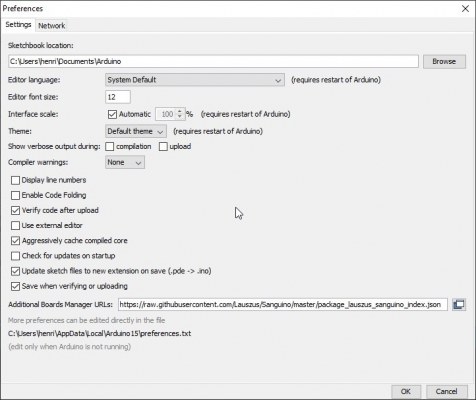
Task: Toggle the Display line numbers checkbox
Action: click(x=15, y=180)
